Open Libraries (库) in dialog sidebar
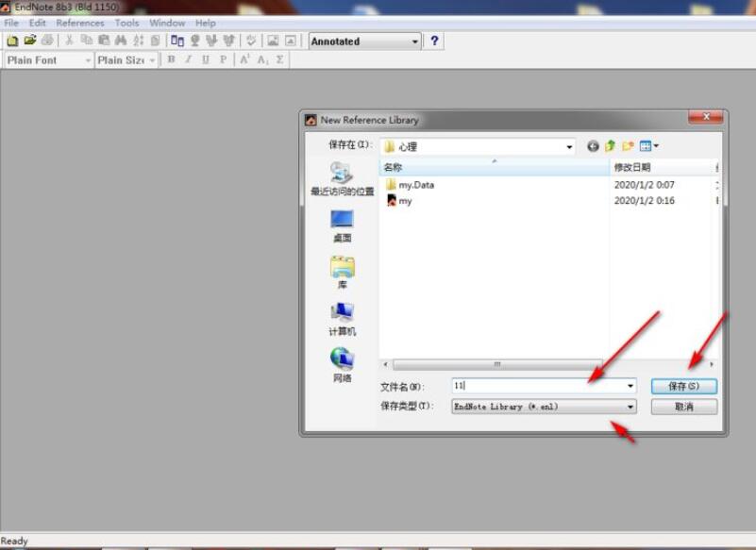 (x=342, y=273)
